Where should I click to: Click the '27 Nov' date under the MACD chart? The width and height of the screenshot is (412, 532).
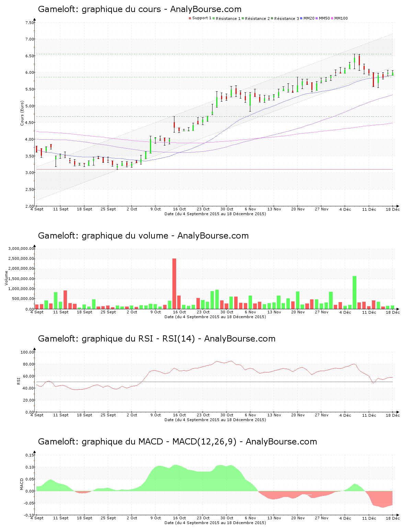click(x=322, y=518)
